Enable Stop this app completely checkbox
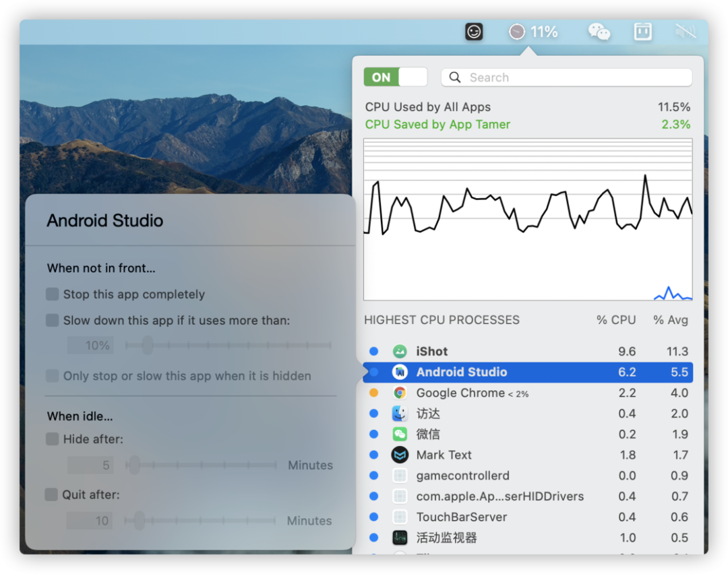 click(53, 294)
